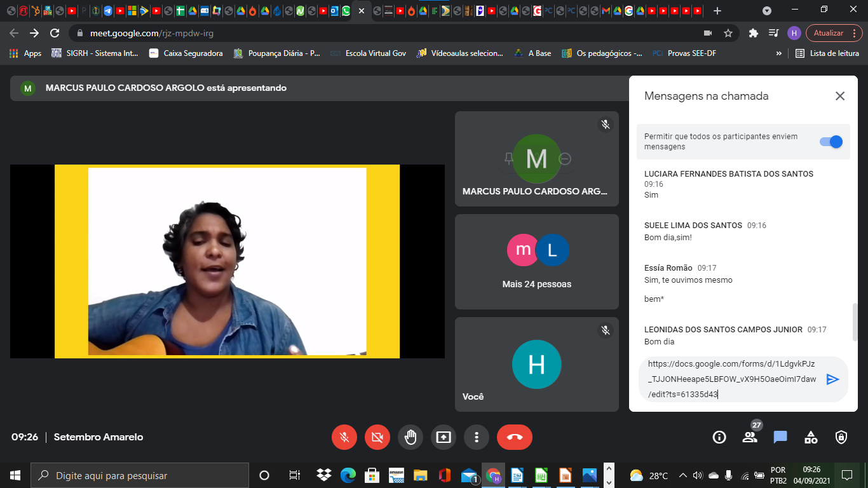
Task: Hang up the call with red button
Action: pyautogui.click(x=515, y=437)
